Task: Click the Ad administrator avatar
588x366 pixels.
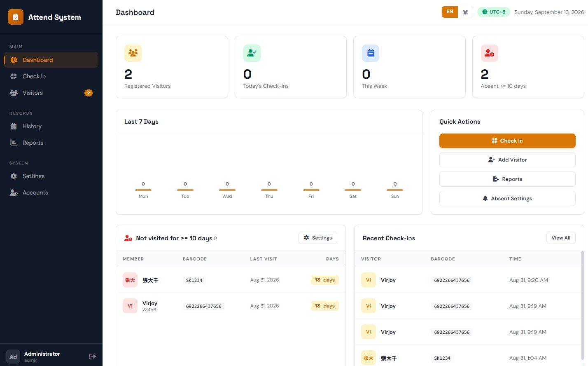Action: coord(13,357)
